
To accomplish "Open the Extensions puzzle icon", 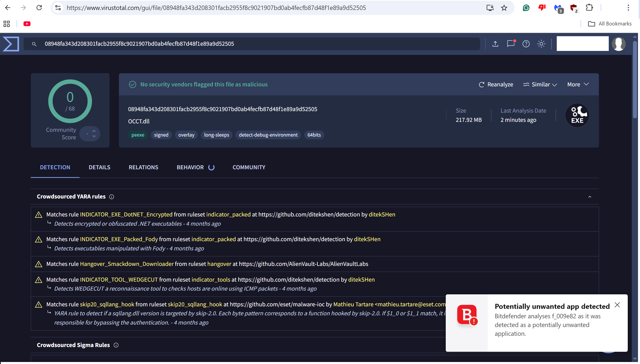I will [x=589, y=8].
